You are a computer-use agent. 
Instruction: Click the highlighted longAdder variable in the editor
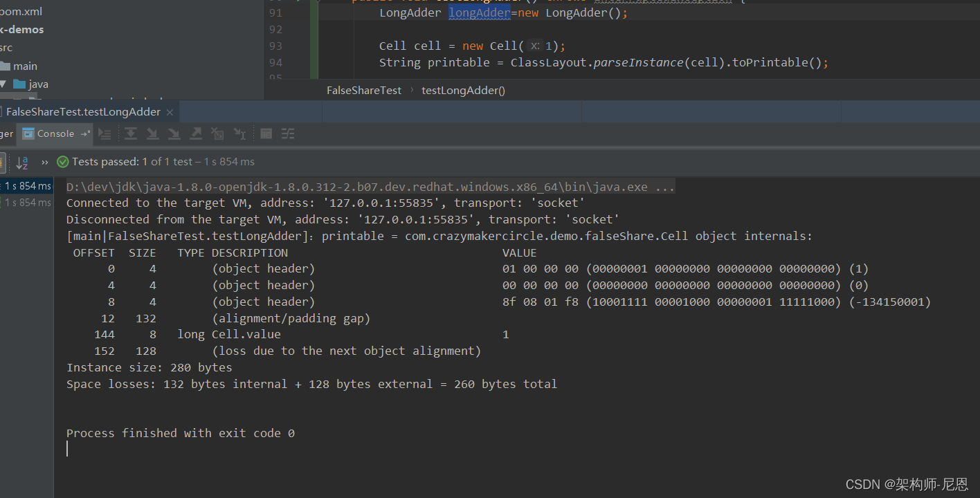(x=479, y=12)
